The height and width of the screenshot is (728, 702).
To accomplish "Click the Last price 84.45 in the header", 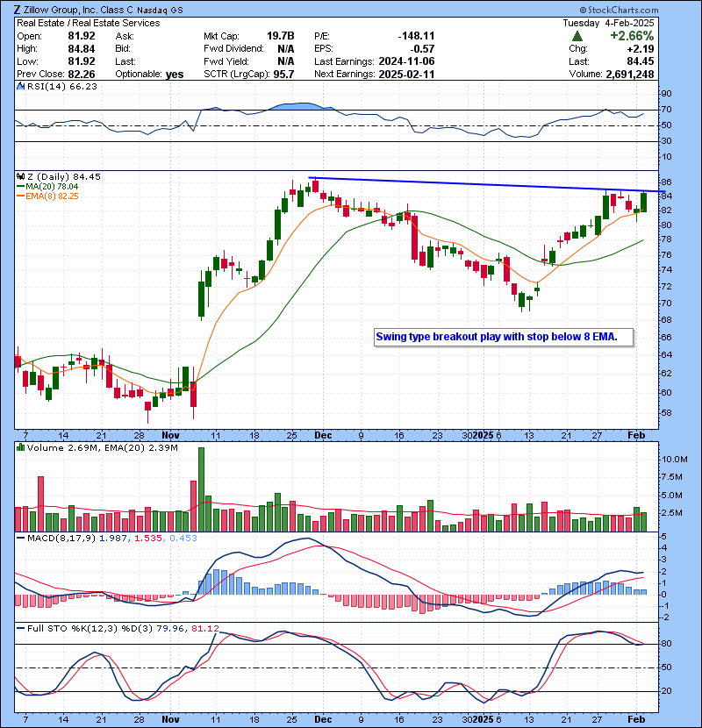I will point(641,61).
